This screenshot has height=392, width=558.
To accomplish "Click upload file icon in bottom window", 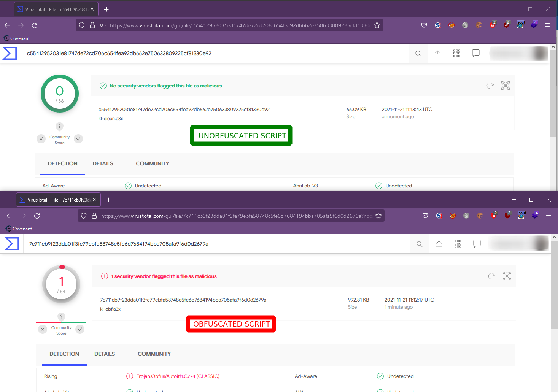I will 439,244.
